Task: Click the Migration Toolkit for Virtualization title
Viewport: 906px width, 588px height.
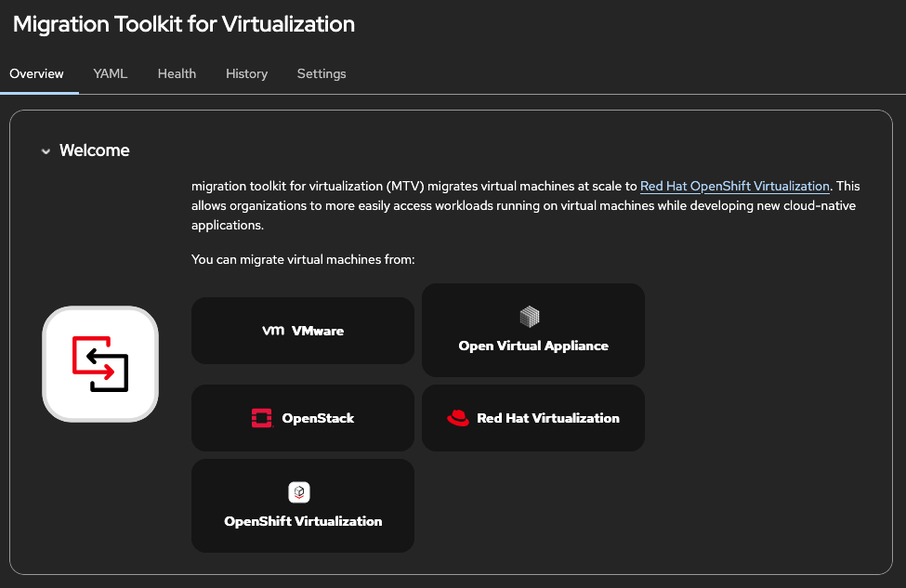Action: click(184, 24)
